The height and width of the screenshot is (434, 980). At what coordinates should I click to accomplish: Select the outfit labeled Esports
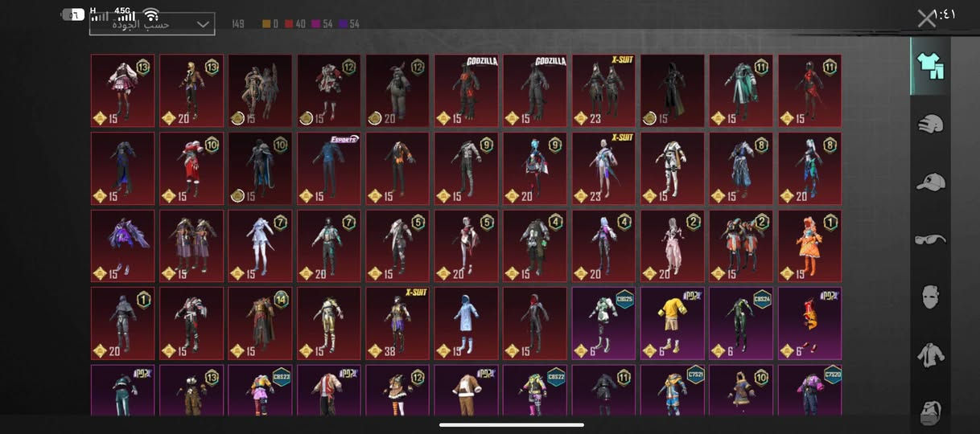click(x=328, y=168)
